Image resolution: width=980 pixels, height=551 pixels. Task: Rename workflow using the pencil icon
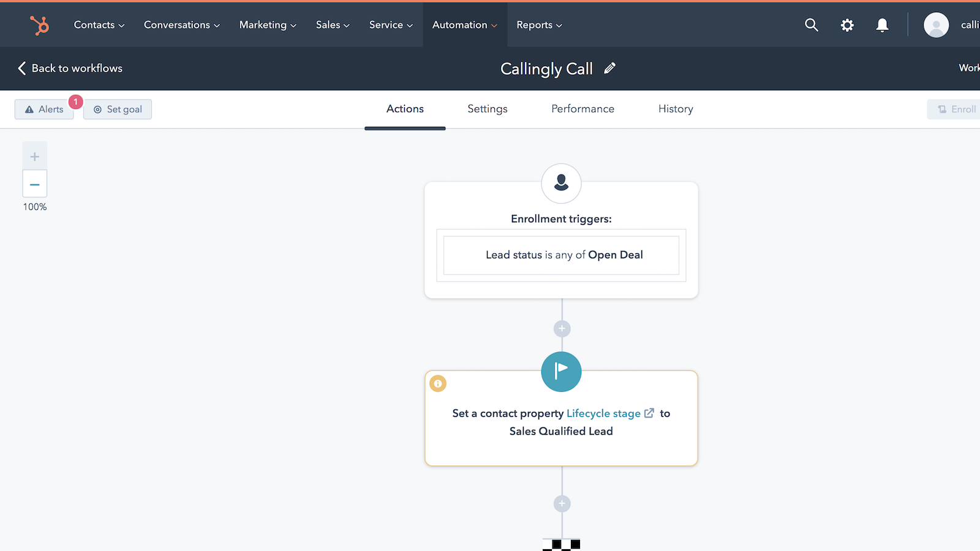pos(609,69)
